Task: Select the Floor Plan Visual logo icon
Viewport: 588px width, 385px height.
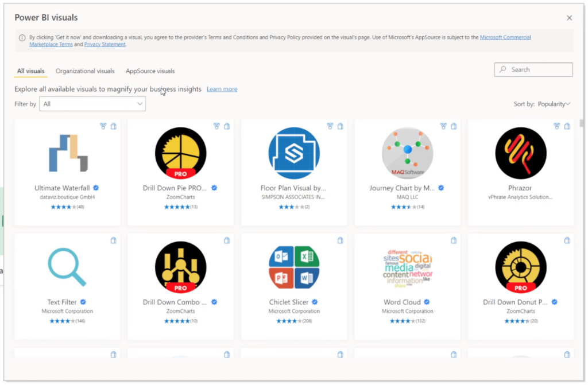Action: pyautogui.click(x=294, y=153)
